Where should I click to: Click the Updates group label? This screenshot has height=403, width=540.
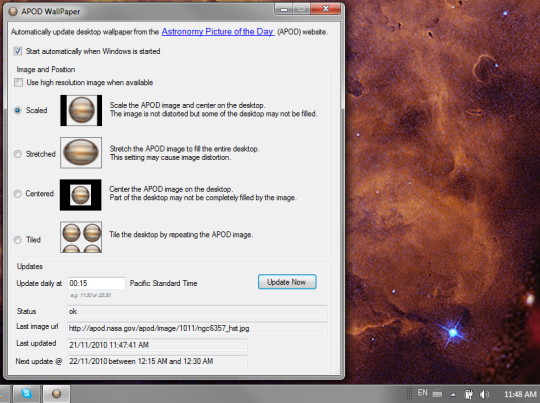(x=30, y=266)
